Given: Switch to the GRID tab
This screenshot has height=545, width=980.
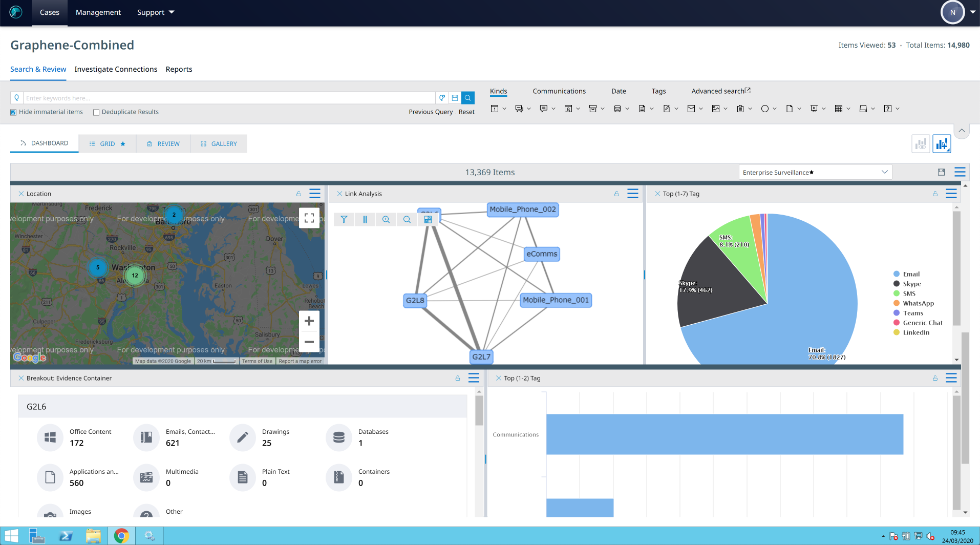Looking at the screenshot, I should (x=108, y=144).
